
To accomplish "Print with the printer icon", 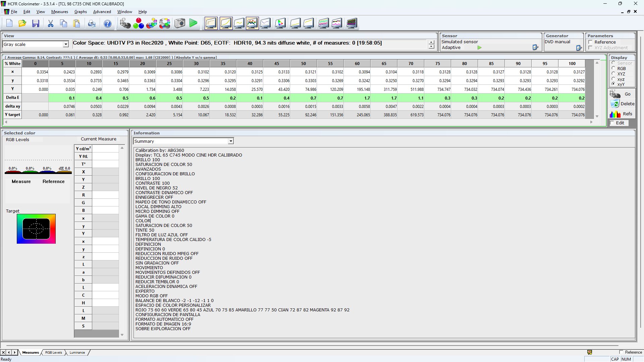I will pos(92,23).
